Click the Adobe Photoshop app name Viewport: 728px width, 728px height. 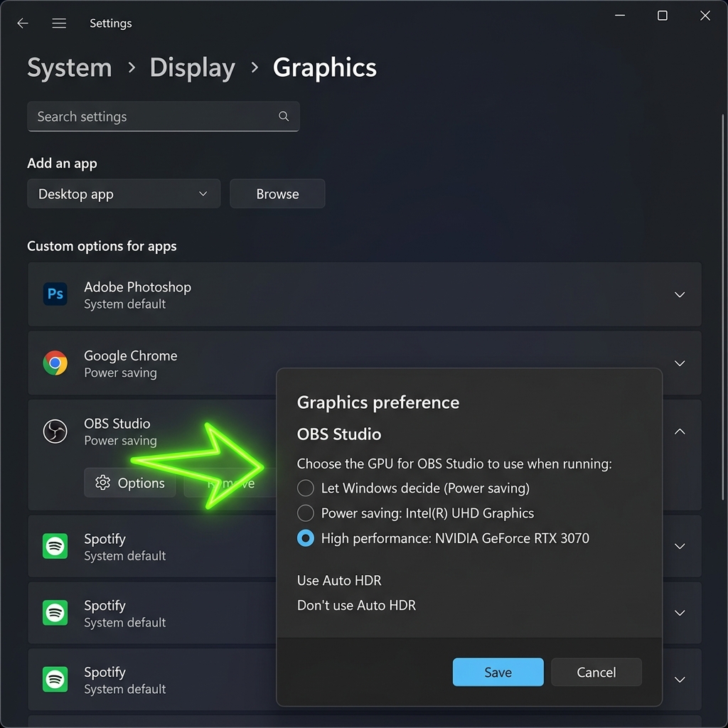tap(137, 287)
